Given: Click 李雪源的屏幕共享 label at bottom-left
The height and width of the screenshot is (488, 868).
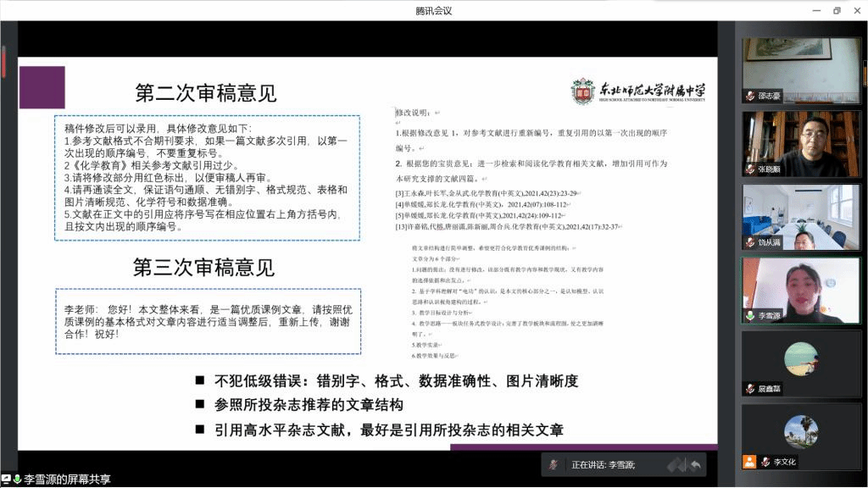Looking at the screenshot, I should tap(66, 480).
